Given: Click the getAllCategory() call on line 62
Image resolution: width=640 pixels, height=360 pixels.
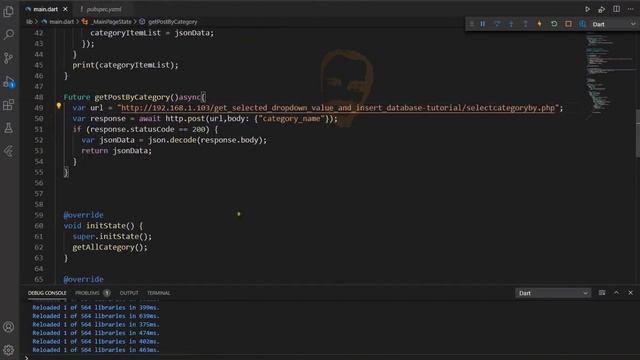Looking at the screenshot, I should point(110,247).
